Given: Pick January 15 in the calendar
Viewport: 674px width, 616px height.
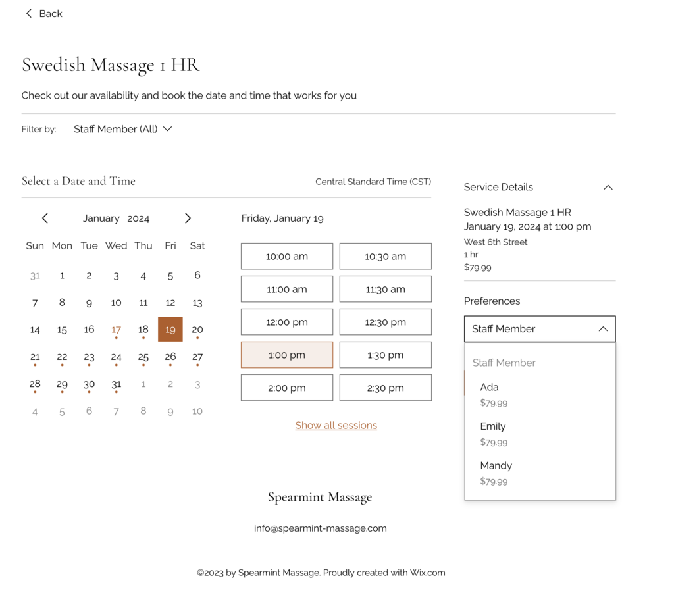Looking at the screenshot, I should [x=62, y=330].
